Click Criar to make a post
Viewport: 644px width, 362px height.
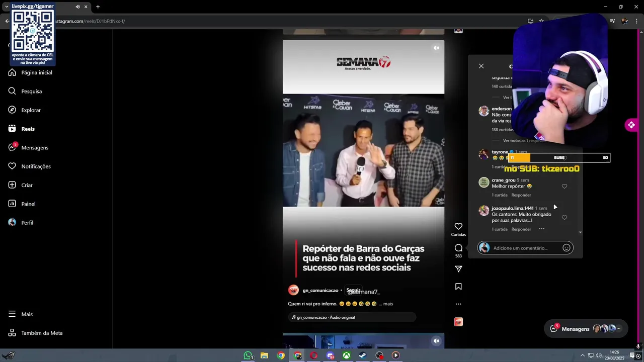21,185
